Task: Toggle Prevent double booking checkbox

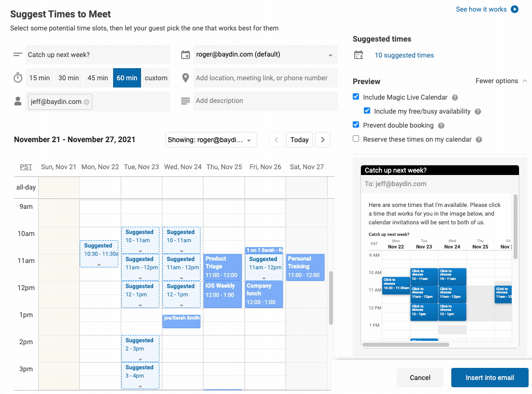Action: tap(356, 125)
